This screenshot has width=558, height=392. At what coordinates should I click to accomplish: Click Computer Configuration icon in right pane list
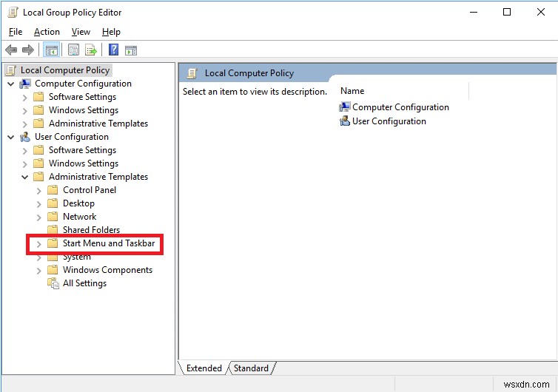[x=344, y=107]
